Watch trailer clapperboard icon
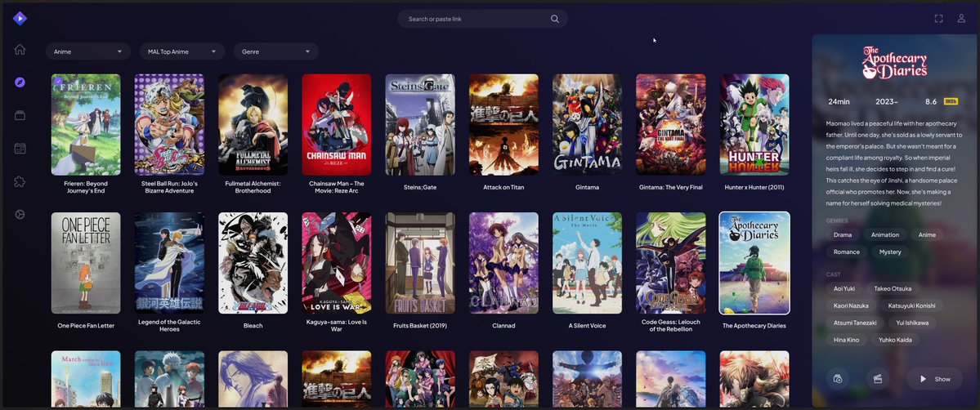 pos(878,379)
